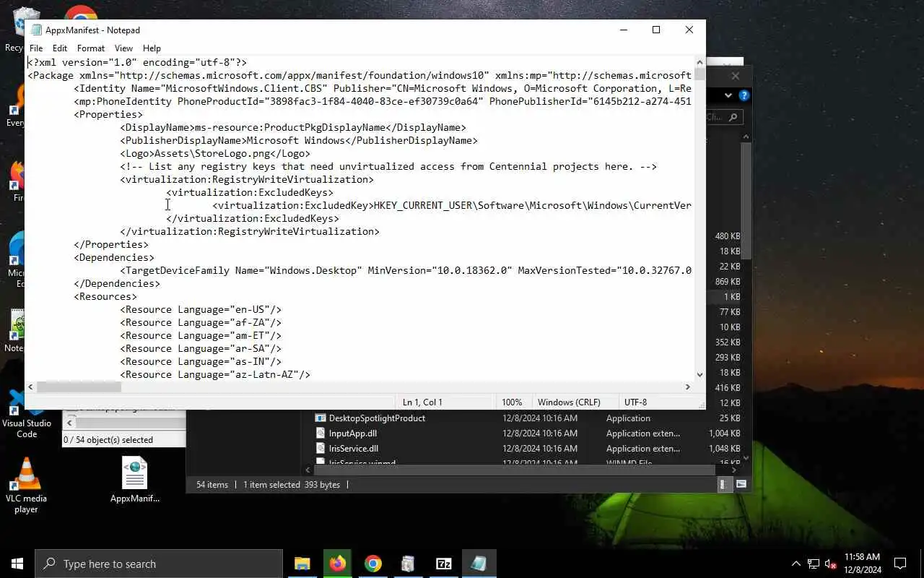Select the AppxManifest file on the desktop

pos(135,480)
